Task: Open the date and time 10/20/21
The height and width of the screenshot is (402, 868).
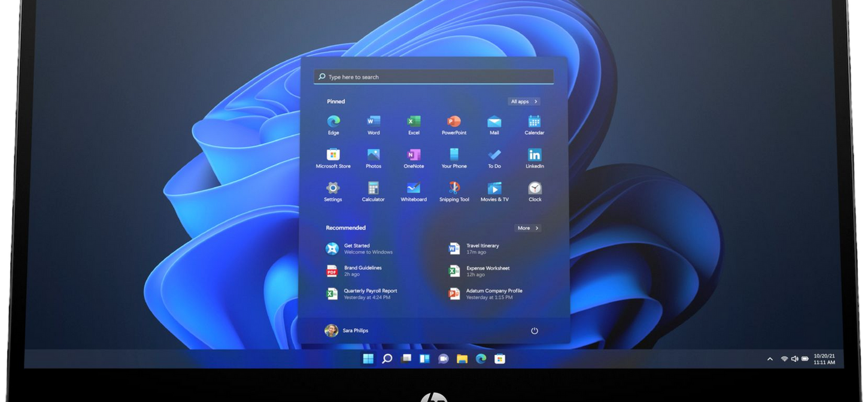Action: click(x=824, y=359)
